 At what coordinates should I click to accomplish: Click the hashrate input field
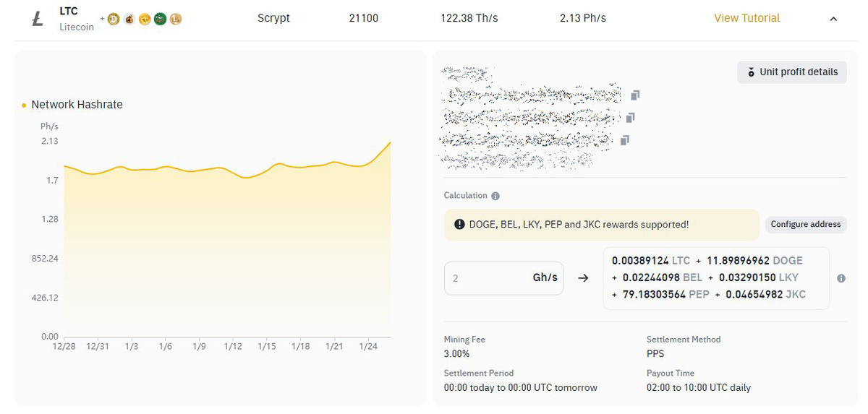coord(485,278)
